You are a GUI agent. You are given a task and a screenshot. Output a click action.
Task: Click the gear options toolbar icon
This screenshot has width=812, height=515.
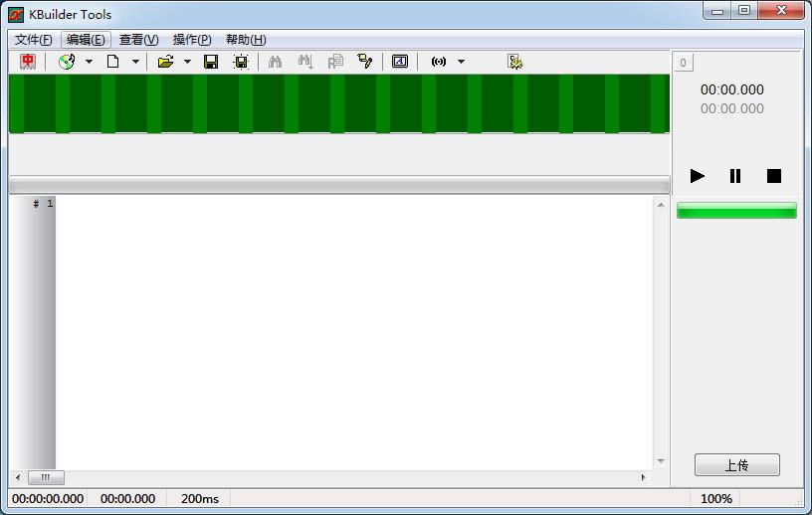pos(514,62)
